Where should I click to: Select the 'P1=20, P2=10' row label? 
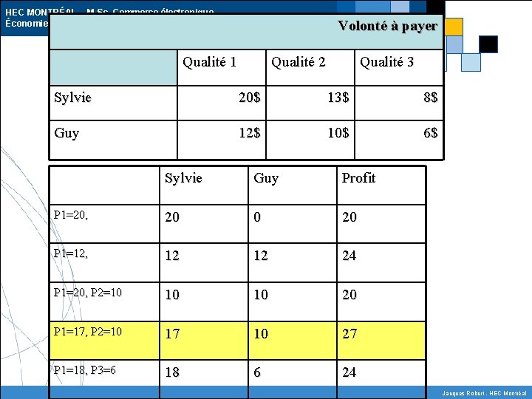(x=87, y=293)
